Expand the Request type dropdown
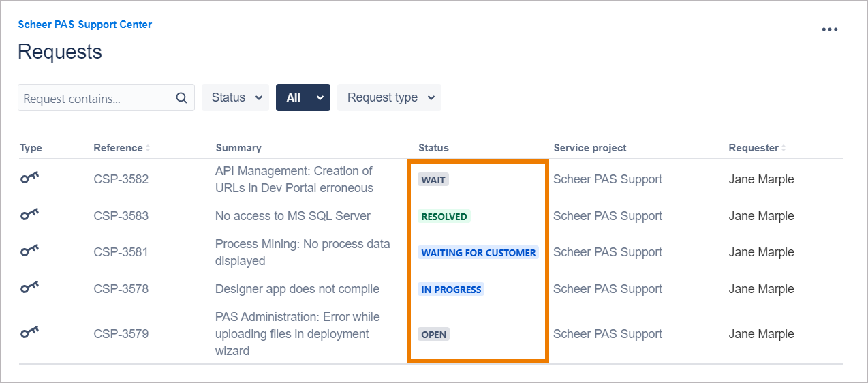Screen dimensions: 868x383 pyautogui.click(x=390, y=97)
